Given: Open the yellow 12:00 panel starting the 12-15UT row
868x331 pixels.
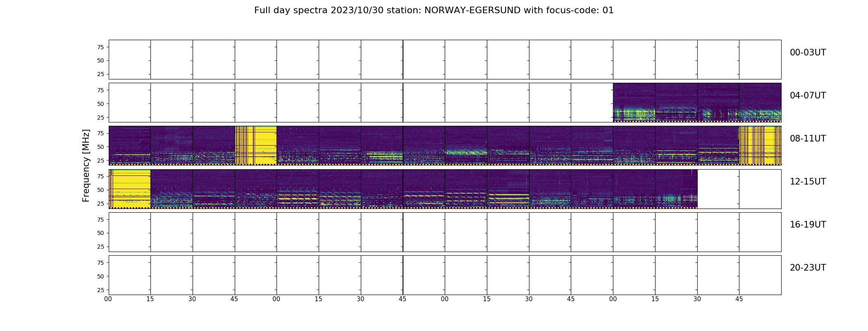Looking at the screenshot, I should point(130,189).
